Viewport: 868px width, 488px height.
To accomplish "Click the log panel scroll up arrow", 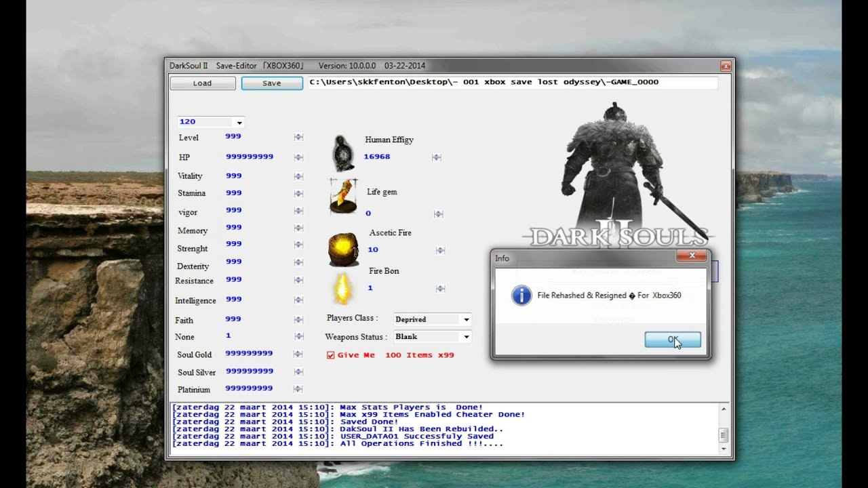I will click(724, 409).
